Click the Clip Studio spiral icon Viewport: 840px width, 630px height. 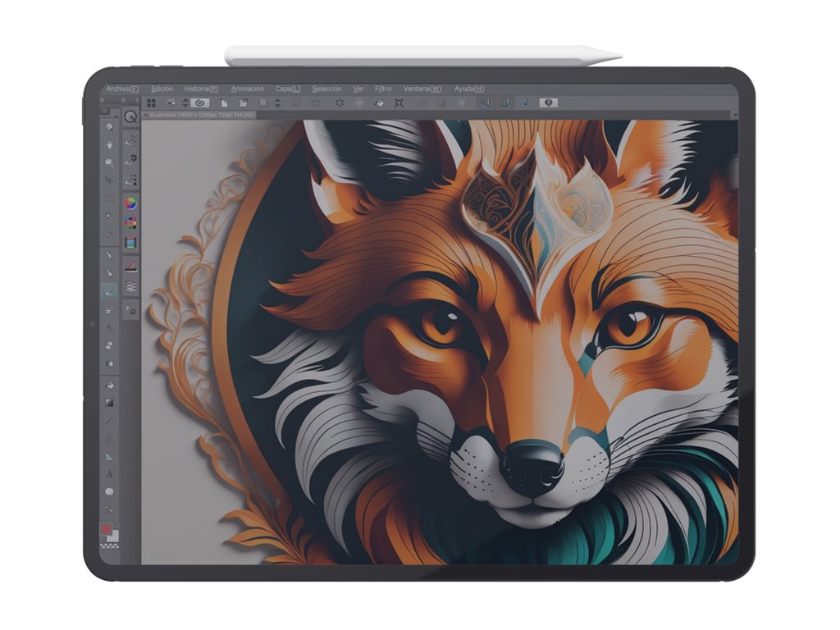200,103
